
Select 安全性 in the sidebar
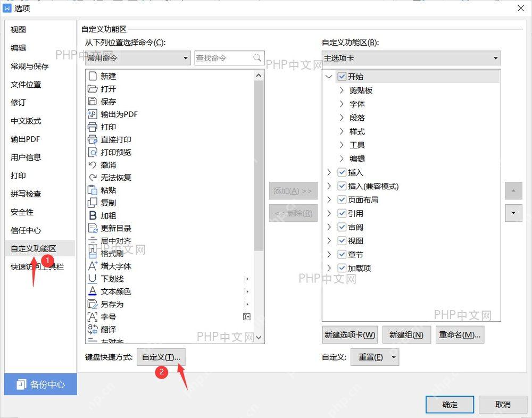[x=22, y=212]
